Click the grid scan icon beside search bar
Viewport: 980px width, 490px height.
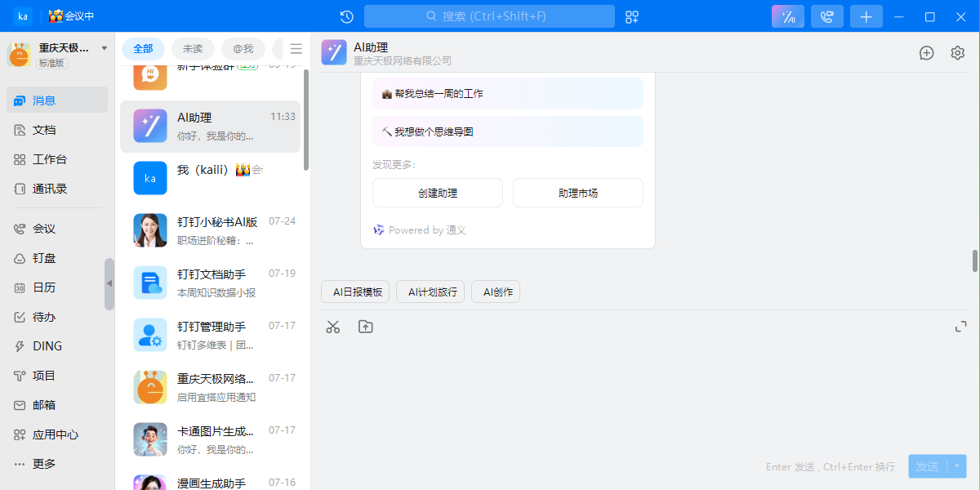[x=631, y=16]
